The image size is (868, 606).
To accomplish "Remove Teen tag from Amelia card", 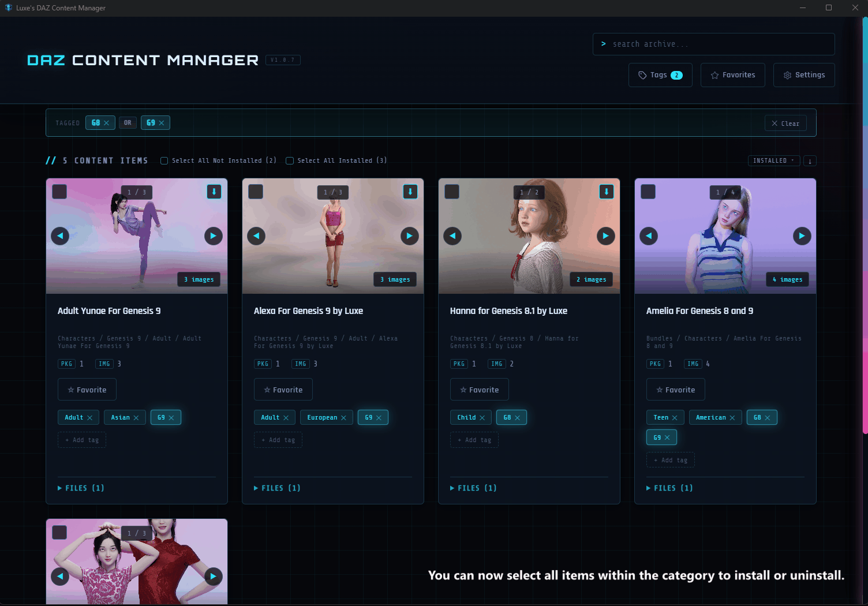I will 675,418.
